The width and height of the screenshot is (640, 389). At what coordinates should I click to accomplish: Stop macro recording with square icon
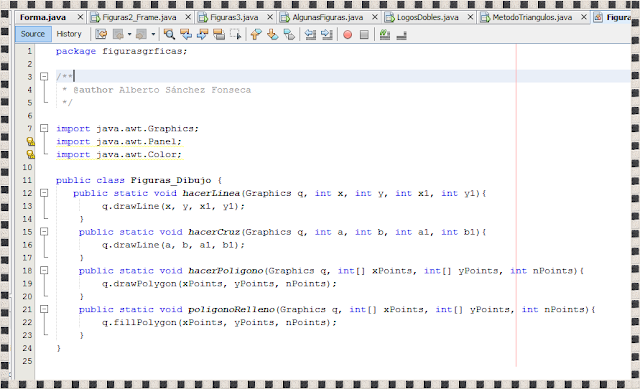click(x=364, y=35)
